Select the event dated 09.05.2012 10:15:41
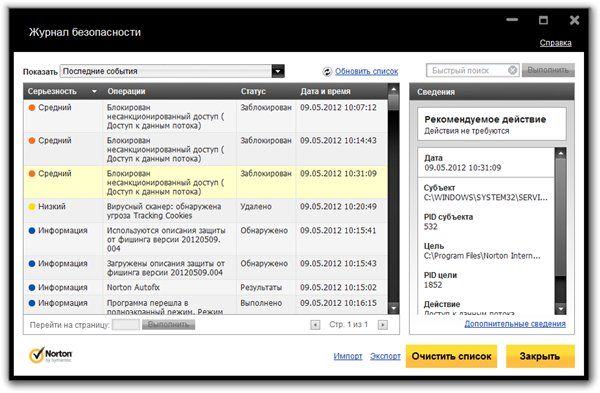 click(206, 239)
